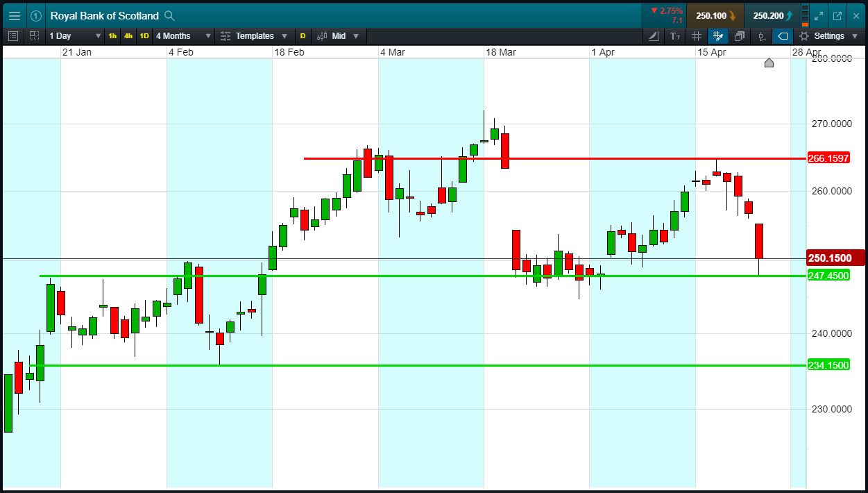
Task: Click the yellow D button
Action: click(x=303, y=36)
